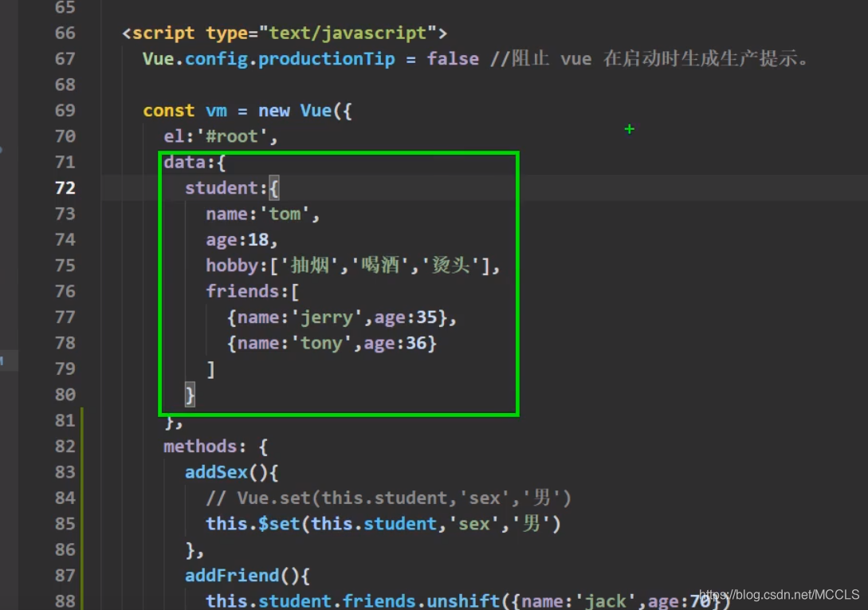Click line number 80 in the gutter
The image size is (868, 610).
tap(65, 395)
